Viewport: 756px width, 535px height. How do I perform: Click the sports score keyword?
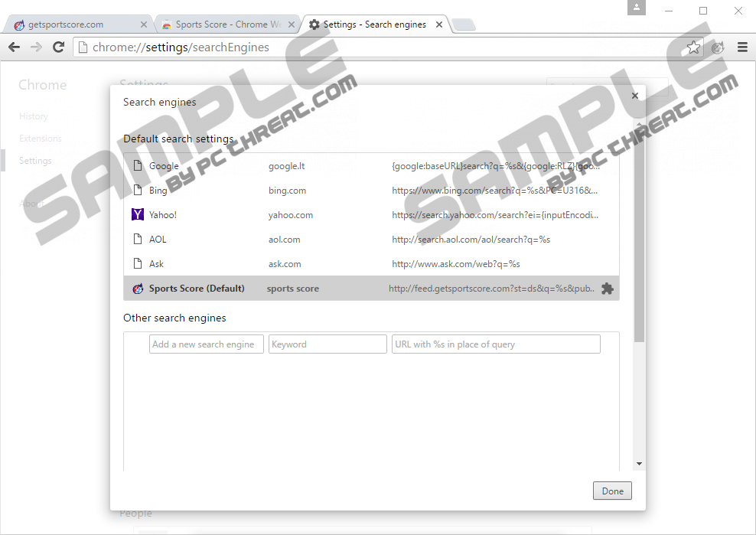tap(293, 289)
